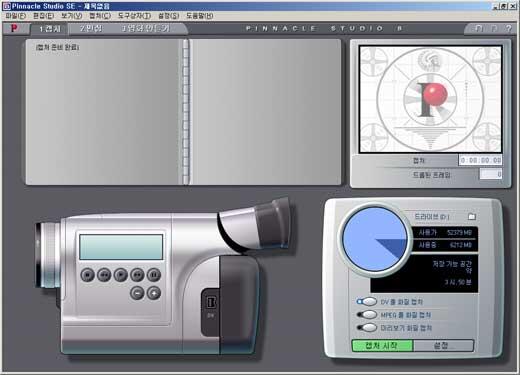Open the 도구상자(T) menu

pos(134,16)
